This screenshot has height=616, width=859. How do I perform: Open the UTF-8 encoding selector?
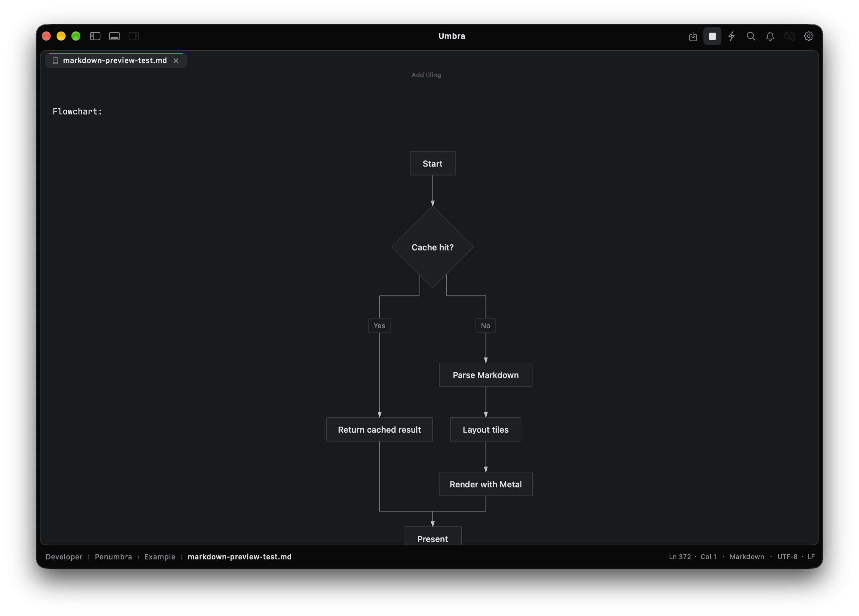[x=787, y=557]
